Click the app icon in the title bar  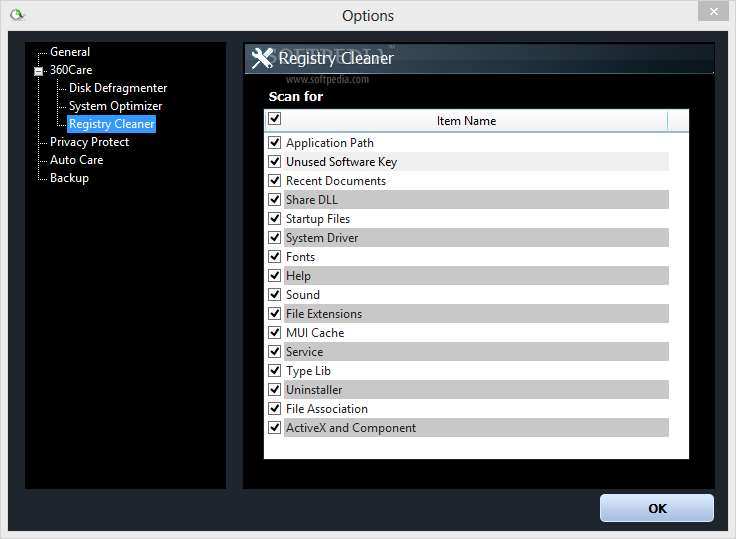17,15
